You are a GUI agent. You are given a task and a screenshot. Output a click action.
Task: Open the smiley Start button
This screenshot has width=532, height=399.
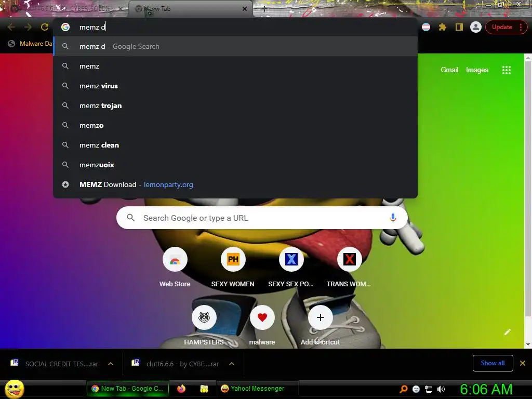tap(15, 389)
